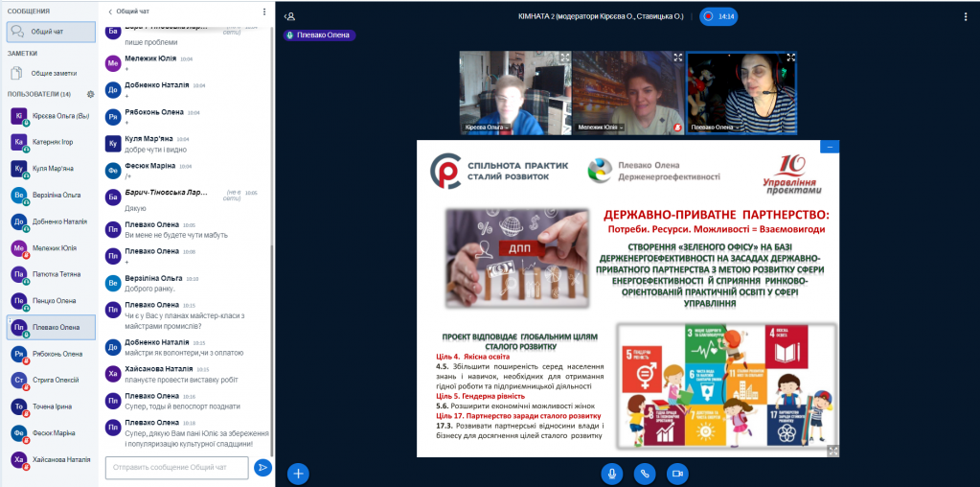This screenshot has height=487, width=980.
Task: Click the chat message input field
Action: pos(176,467)
